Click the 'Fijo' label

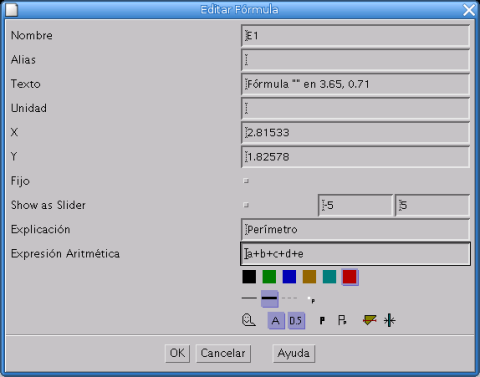point(20,181)
